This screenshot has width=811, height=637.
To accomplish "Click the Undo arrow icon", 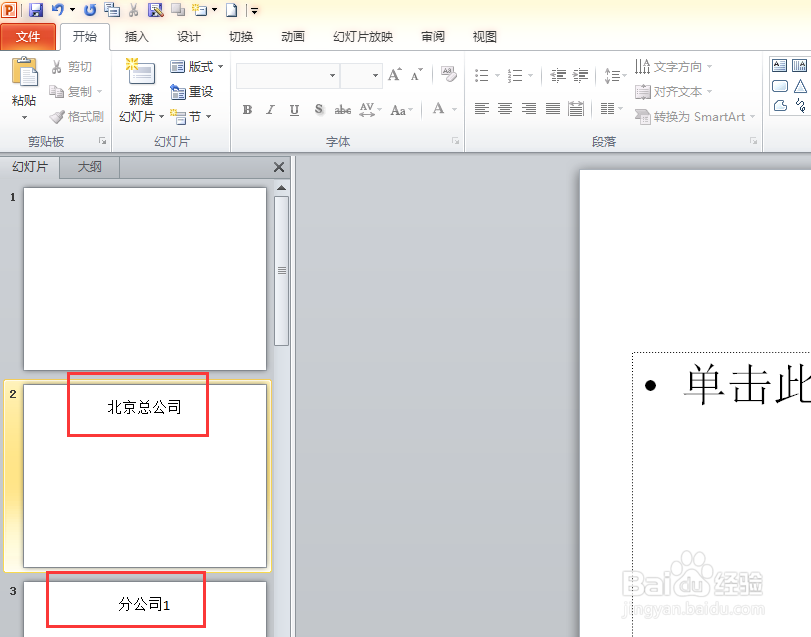I will pos(58,10).
